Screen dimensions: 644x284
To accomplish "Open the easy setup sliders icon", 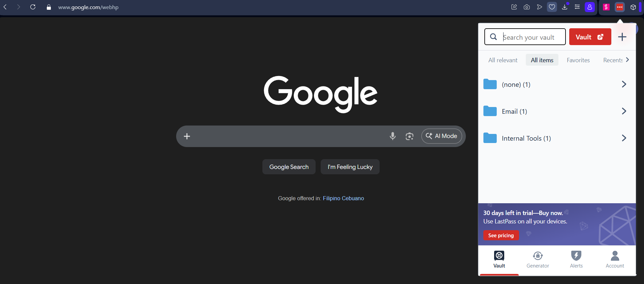I will (577, 7).
